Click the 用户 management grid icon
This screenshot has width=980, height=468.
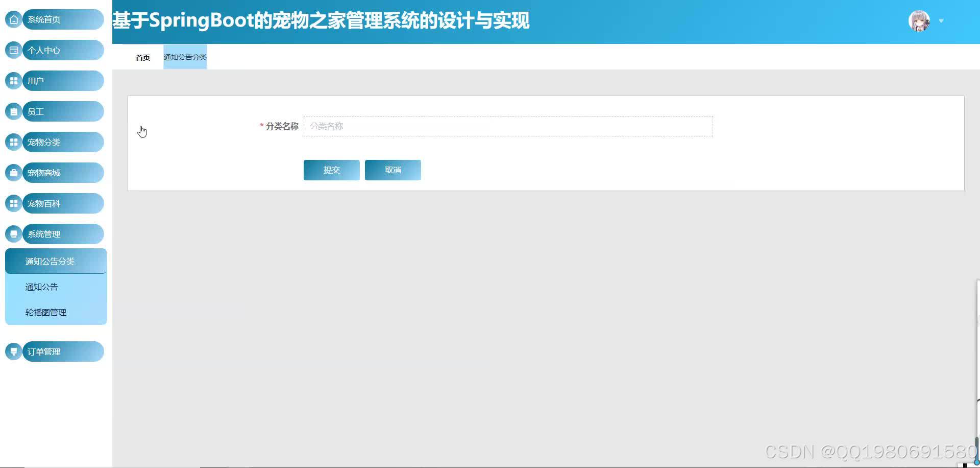[13, 81]
